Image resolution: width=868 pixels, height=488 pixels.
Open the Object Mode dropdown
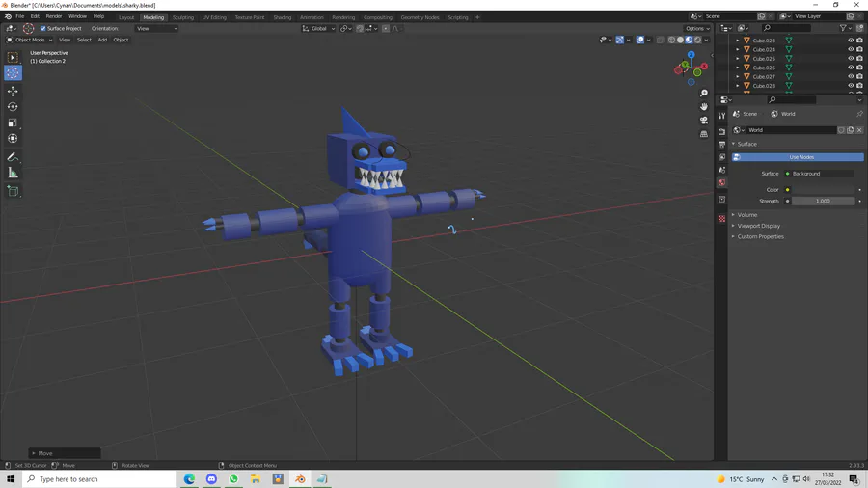[29, 40]
